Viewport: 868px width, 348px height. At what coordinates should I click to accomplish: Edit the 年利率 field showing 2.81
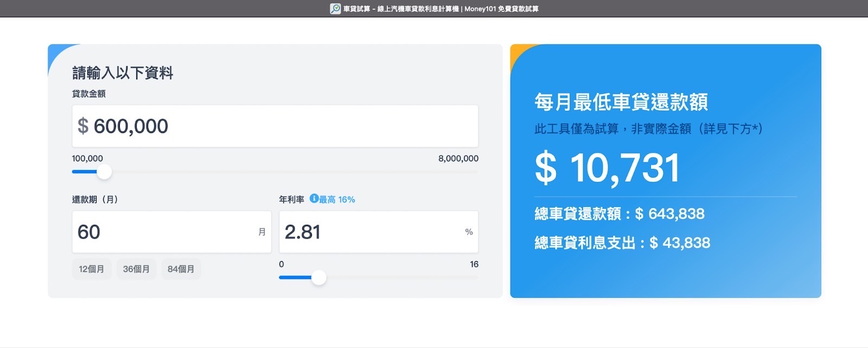(379, 232)
